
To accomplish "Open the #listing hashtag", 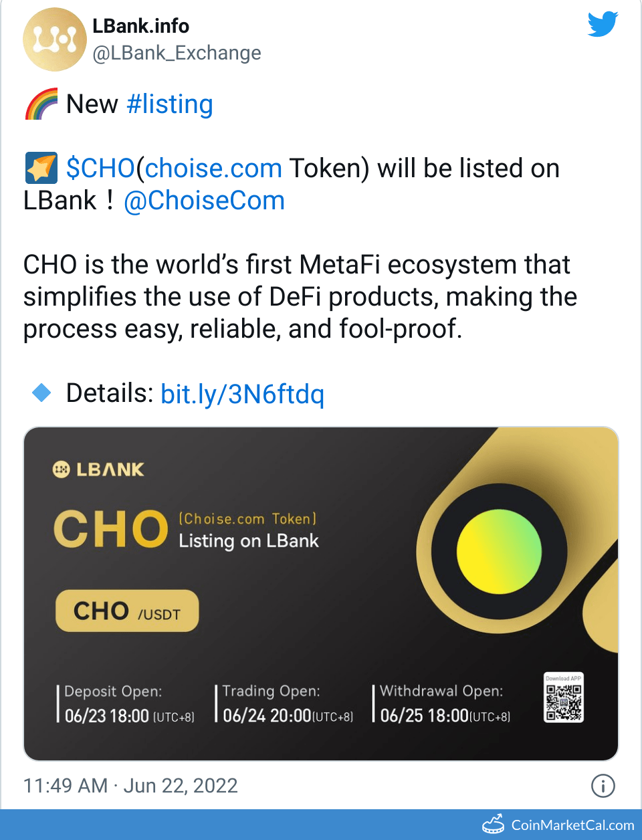I will pyautogui.click(x=169, y=104).
